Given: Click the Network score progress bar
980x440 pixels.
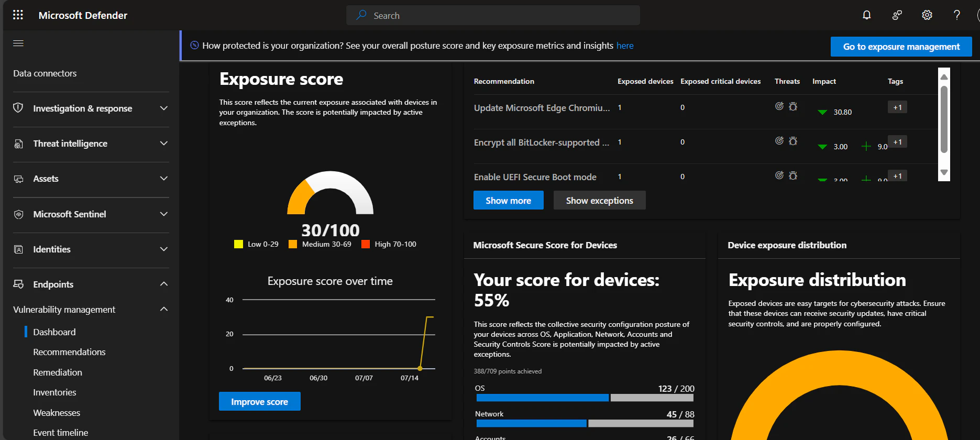Looking at the screenshot, I should (x=584, y=423).
